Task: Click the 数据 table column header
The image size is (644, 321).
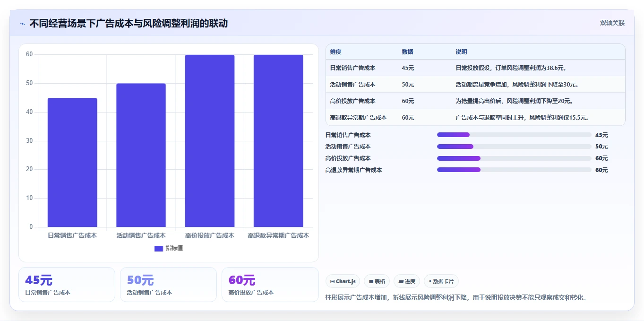Action: coord(408,52)
